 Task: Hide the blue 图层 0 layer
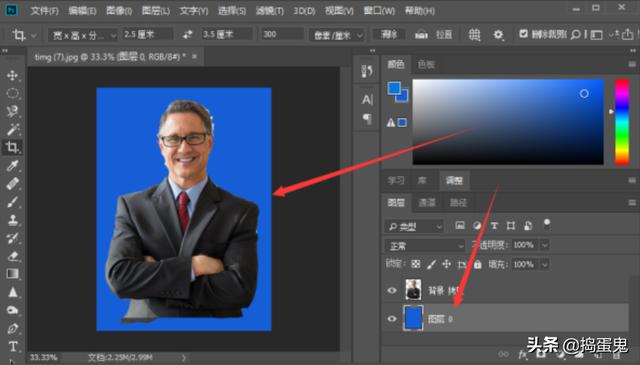coord(392,318)
